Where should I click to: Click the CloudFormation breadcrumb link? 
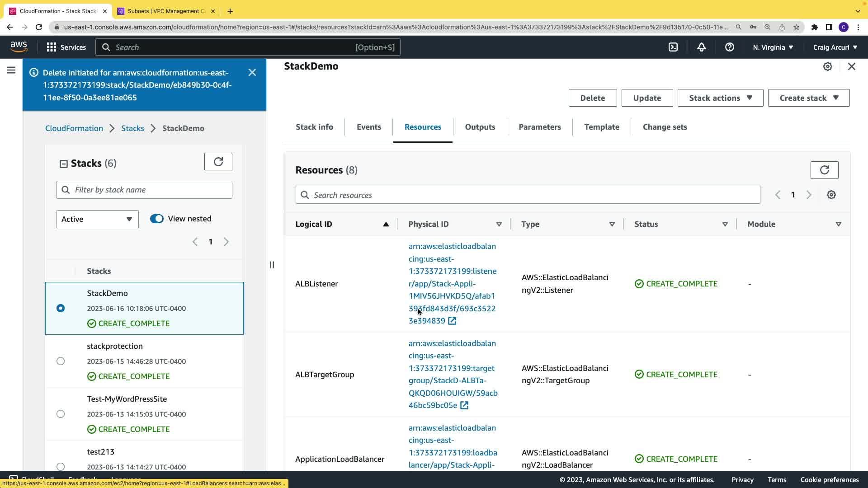pos(74,128)
